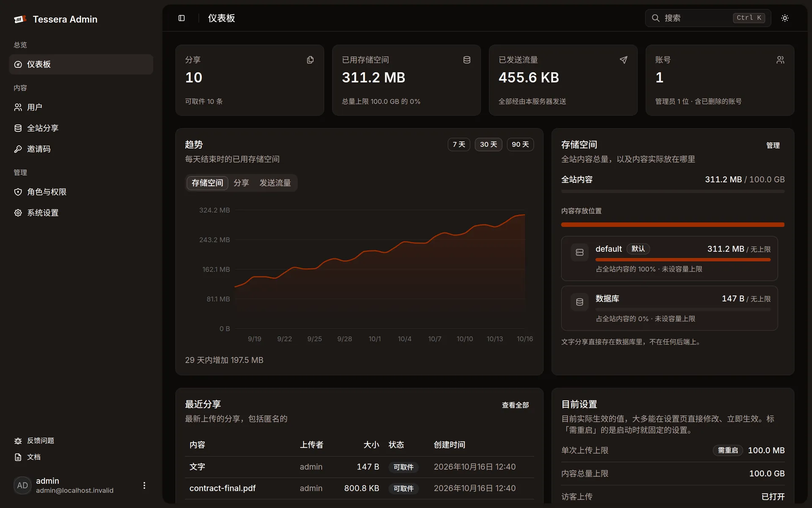The width and height of the screenshot is (812, 508).
Task: Open the contract-final.pdf share row
Action: tap(359, 489)
